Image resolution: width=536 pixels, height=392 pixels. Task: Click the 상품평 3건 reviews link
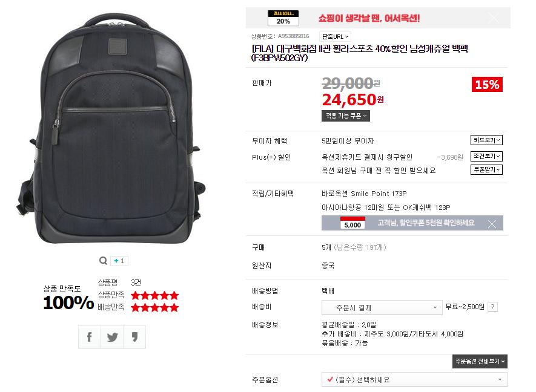[119, 283]
